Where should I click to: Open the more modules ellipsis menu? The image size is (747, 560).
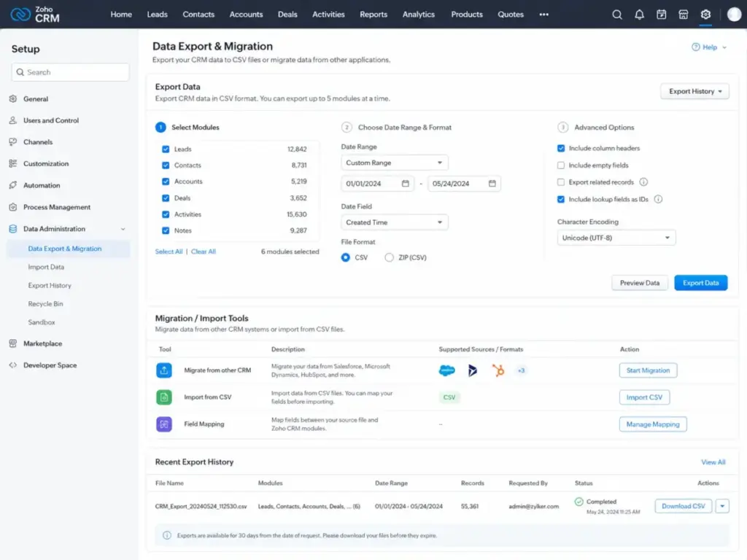click(543, 15)
